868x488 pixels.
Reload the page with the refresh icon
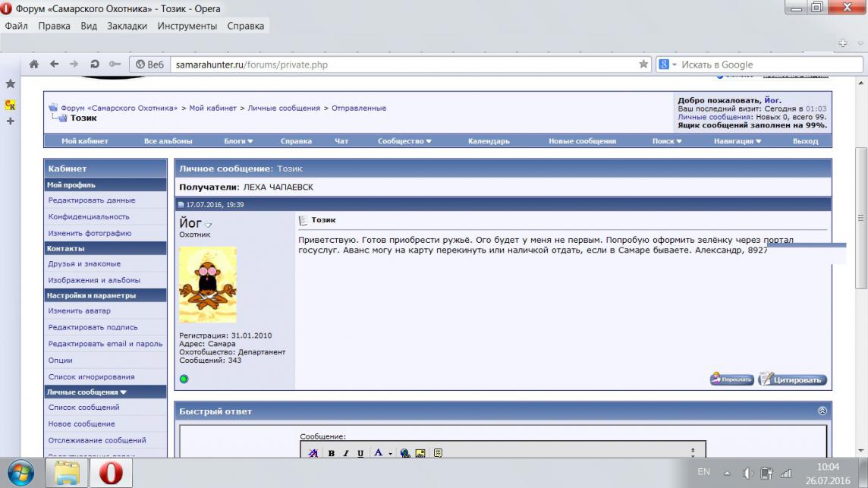[x=94, y=65]
